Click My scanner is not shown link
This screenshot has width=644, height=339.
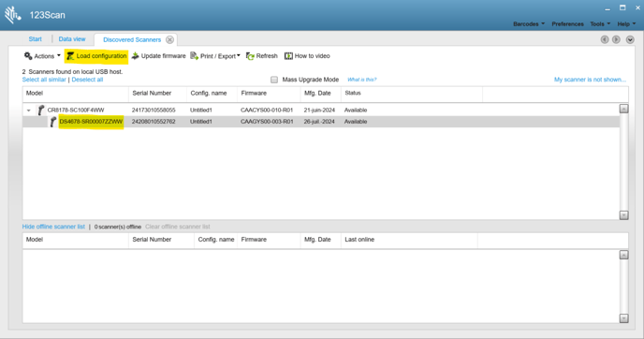(x=590, y=80)
